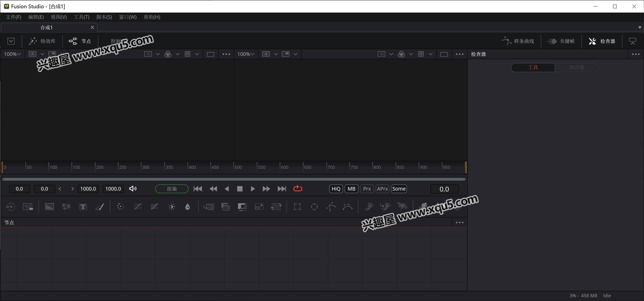Image resolution: width=644 pixels, height=301 pixels.
Task: Open the 视图(V) menu
Action: (x=59, y=17)
